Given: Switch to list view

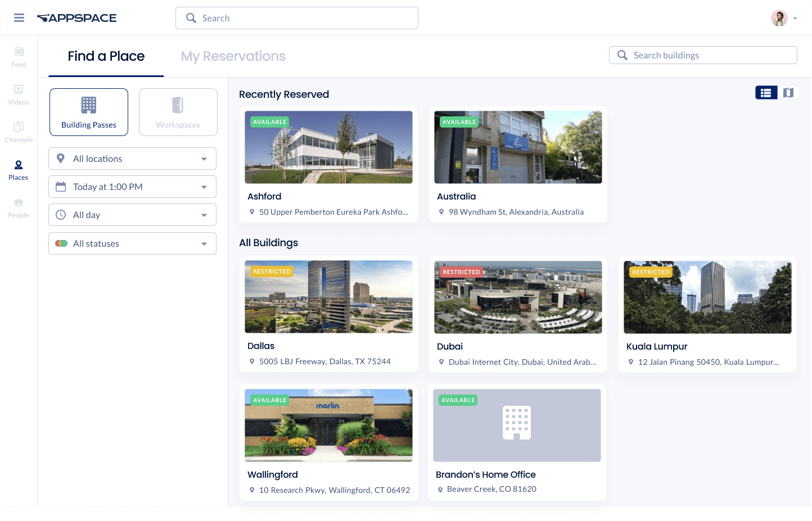Looking at the screenshot, I should 766,93.
